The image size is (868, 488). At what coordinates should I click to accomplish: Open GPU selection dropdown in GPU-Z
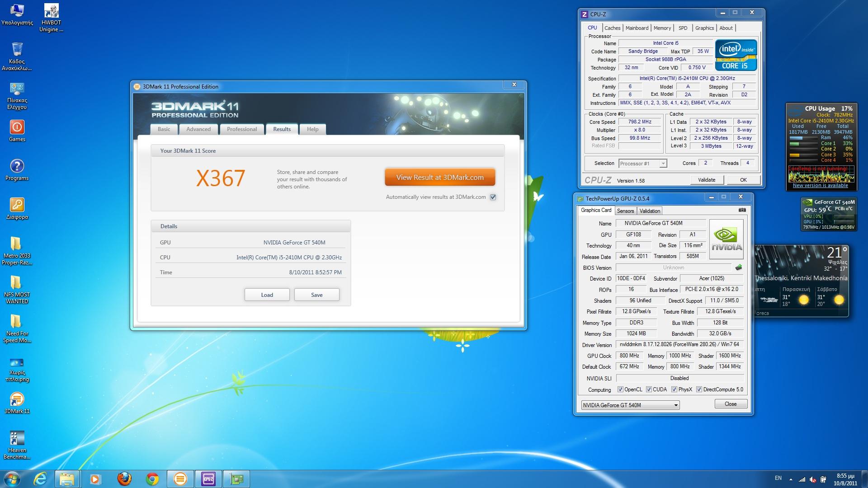click(630, 405)
